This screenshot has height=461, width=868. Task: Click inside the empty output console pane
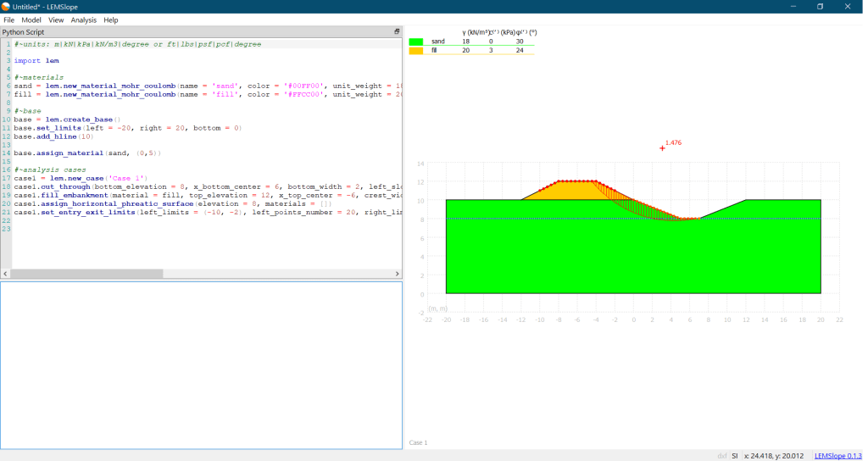point(201,365)
